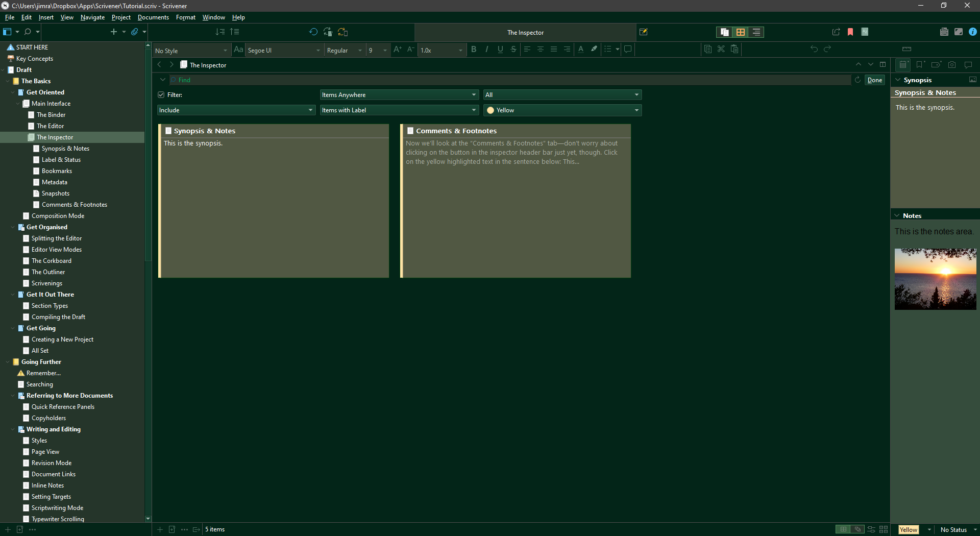The width and height of the screenshot is (980, 536).
Task: Toggle the Inspector info icon
Action: point(973,32)
